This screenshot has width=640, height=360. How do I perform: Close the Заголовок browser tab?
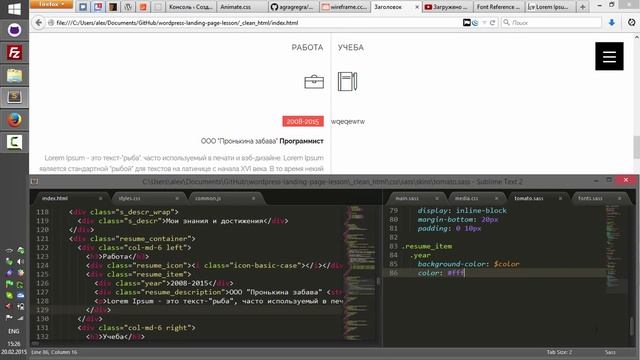pos(417,7)
